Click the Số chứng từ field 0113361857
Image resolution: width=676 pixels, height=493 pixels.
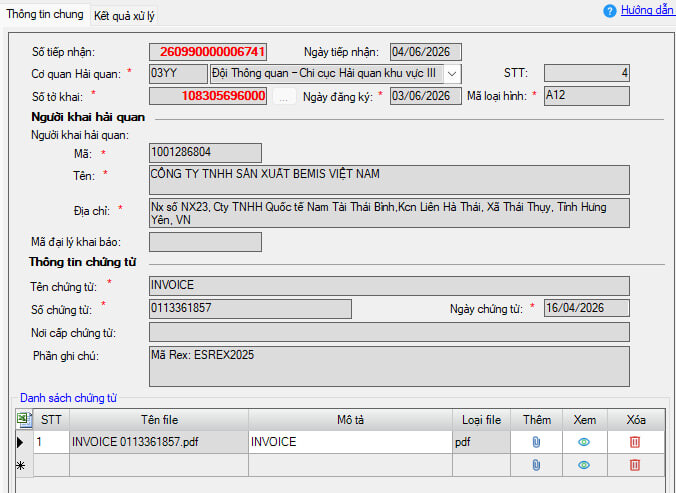tap(250, 309)
